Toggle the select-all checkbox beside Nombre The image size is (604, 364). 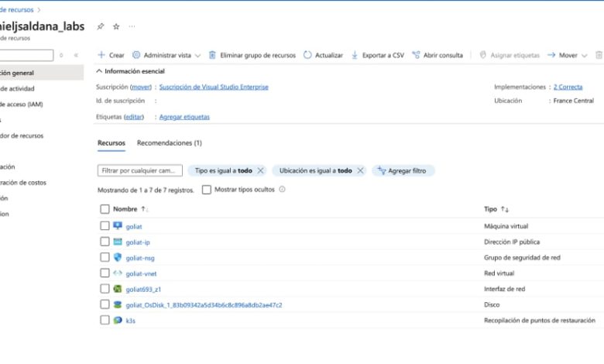[x=105, y=209]
